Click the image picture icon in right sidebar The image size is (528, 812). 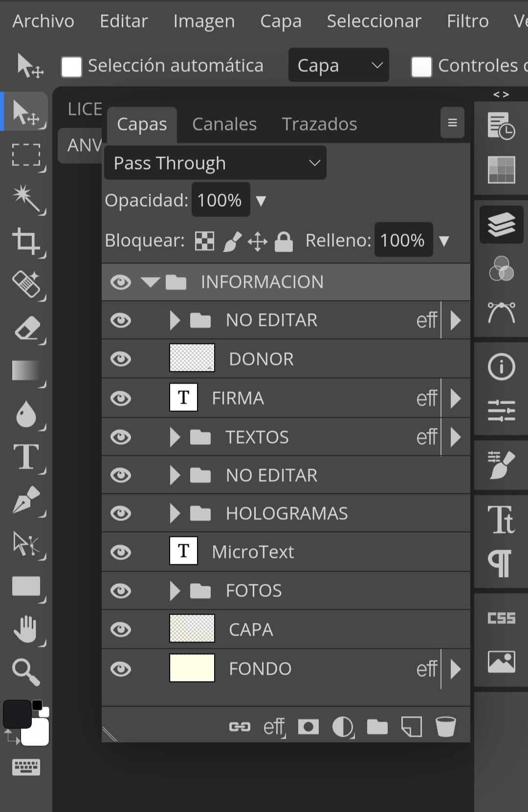502,662
